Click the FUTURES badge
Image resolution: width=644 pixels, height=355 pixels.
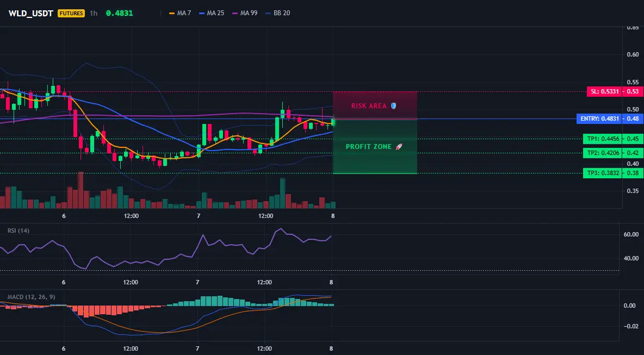click(71, 13)
